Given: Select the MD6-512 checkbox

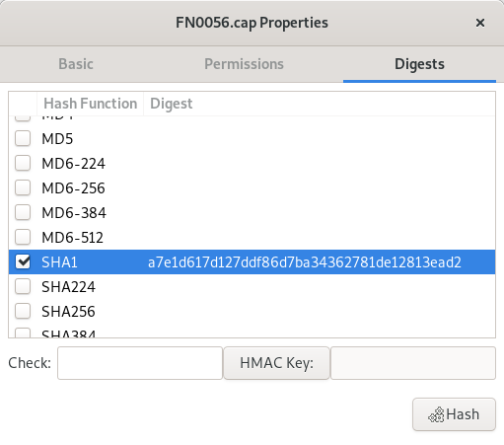Looking at the screenshot, I should 23,237.
